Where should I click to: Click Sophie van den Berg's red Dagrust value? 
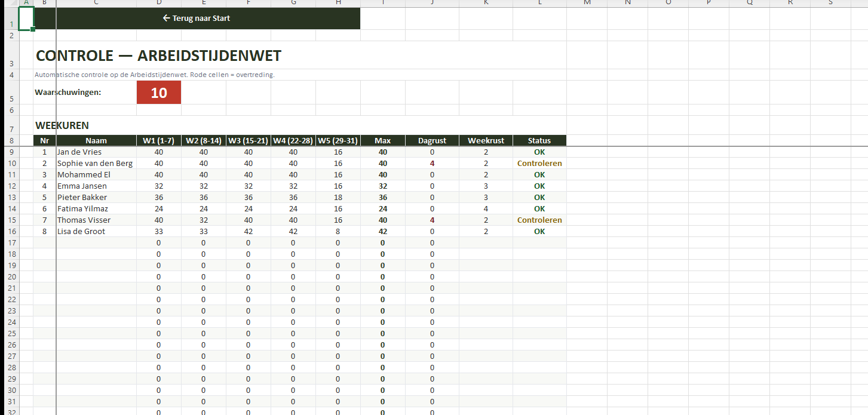pos(432,164)
